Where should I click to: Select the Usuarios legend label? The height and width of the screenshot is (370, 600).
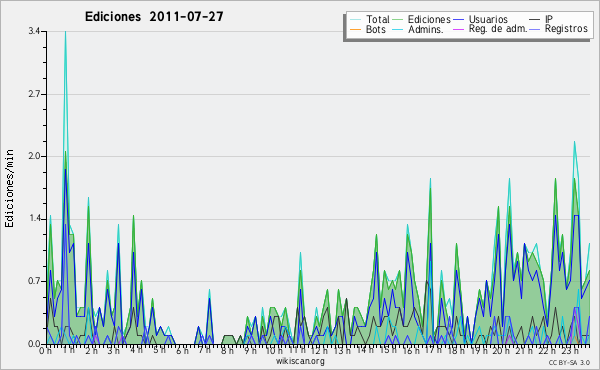tap(488, 19)
